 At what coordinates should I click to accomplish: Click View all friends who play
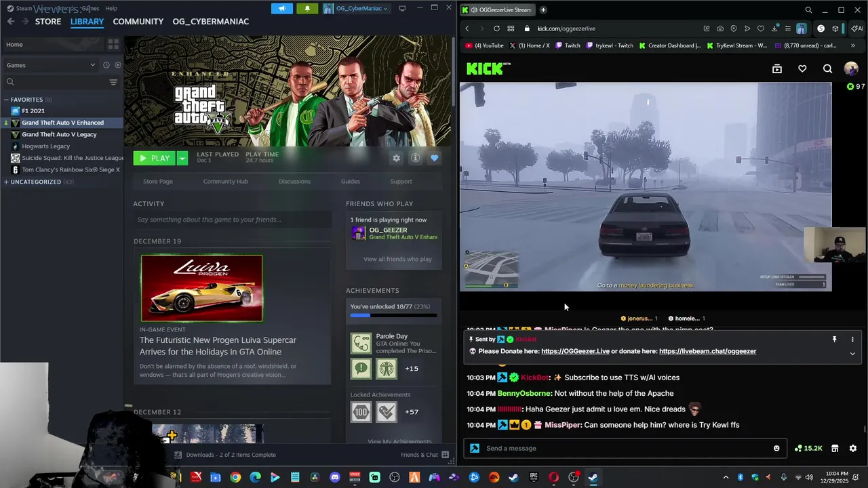tap(397, 259)
